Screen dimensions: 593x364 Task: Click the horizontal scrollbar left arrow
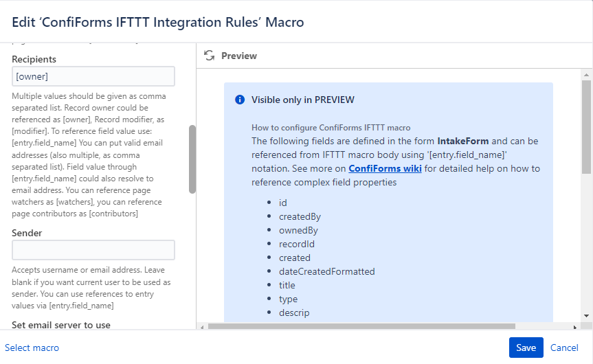tap(202, 327)
